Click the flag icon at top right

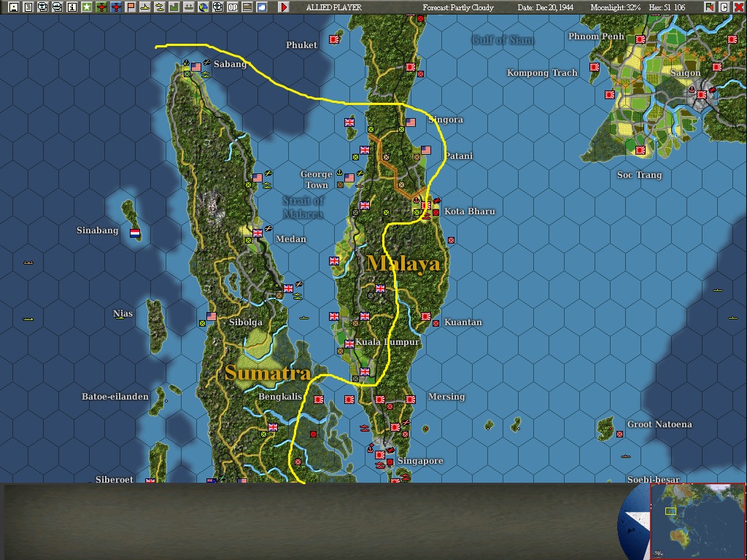(x=710, y=7)
